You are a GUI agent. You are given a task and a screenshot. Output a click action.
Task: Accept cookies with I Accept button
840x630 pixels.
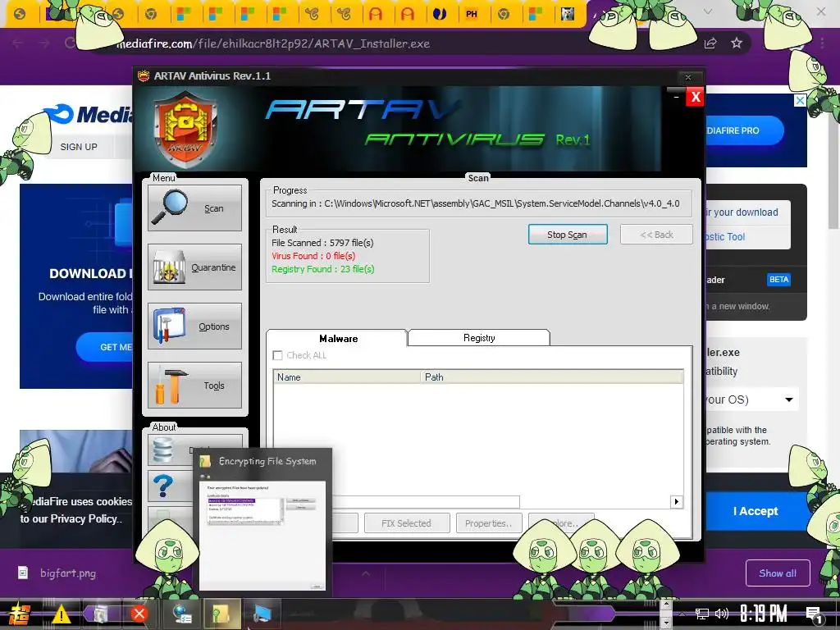756,511
